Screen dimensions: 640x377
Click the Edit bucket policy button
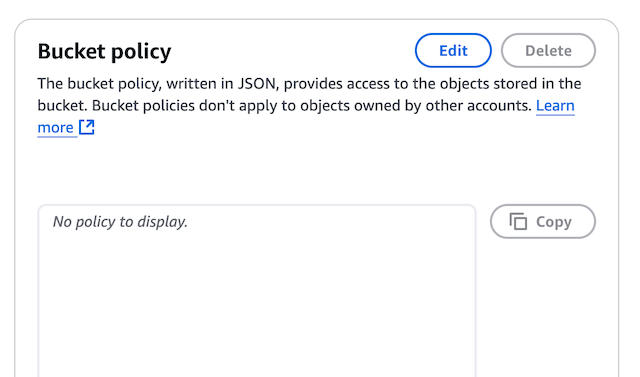pos(453,51)
